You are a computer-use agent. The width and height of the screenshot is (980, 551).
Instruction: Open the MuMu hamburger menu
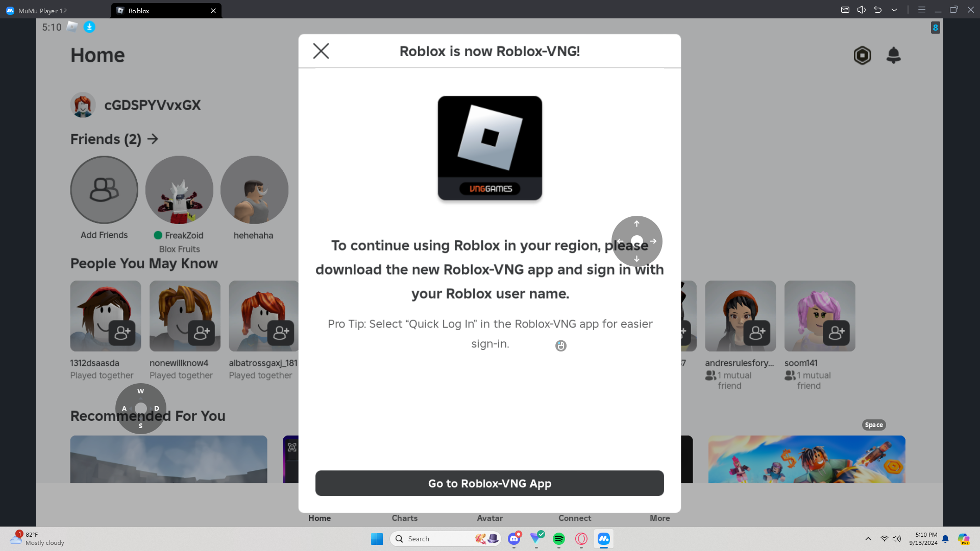click(922, 10)
